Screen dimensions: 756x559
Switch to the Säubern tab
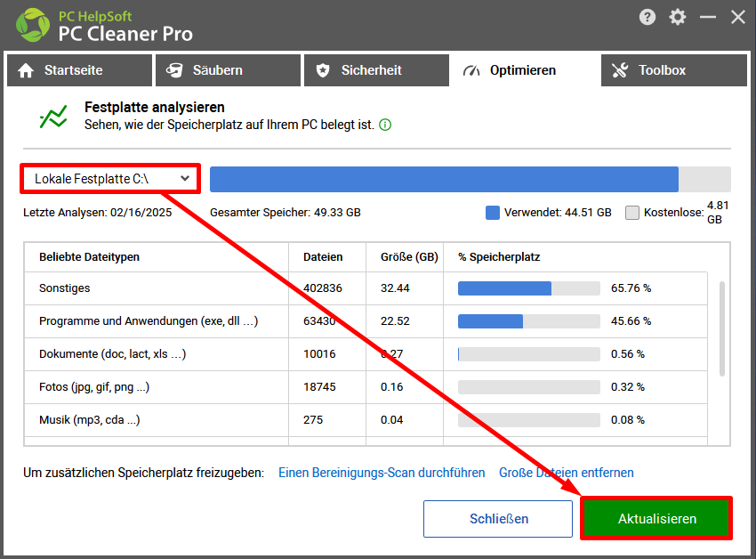(x=228, y=70)
